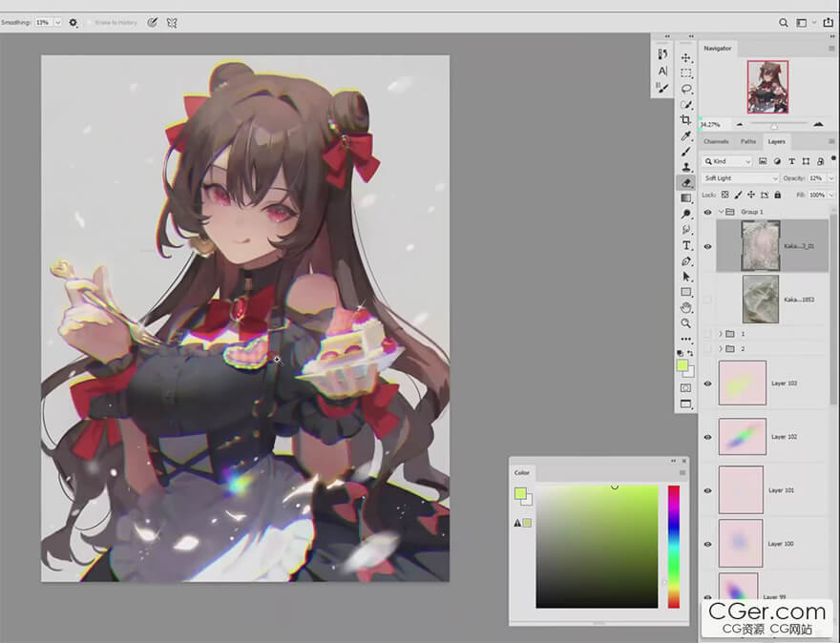The height and width of the screenshot is (643, 840).
Task: Select the Zoom magnifier tool
Action: tap(685, 323)
